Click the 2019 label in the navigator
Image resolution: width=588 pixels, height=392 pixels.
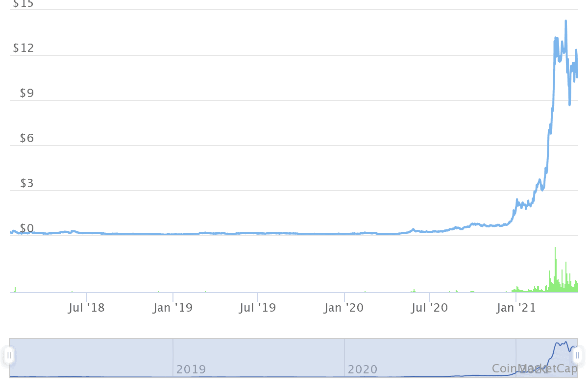pos(191,369)
